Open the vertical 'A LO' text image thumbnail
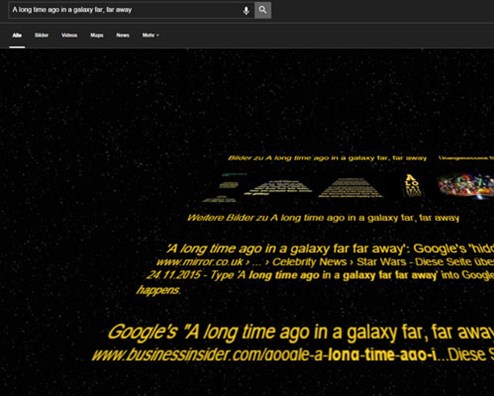Screen dimensions: 494x396 click(412, 185)
